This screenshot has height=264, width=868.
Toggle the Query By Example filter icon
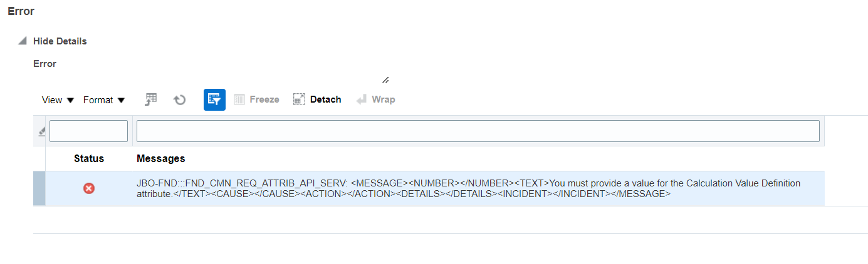point(214,99)
